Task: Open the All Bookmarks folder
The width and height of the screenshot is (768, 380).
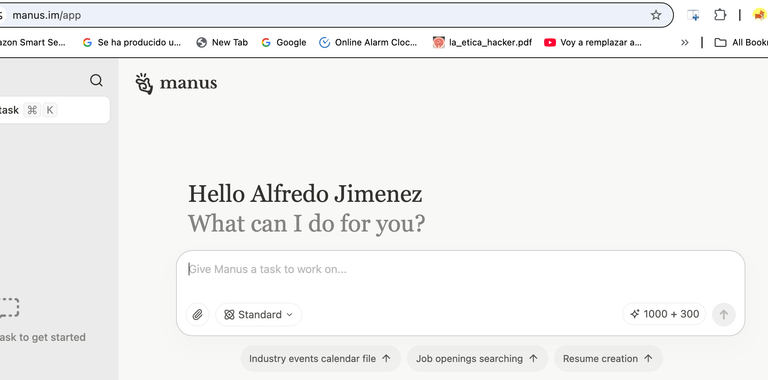Action: pos(741,43)
